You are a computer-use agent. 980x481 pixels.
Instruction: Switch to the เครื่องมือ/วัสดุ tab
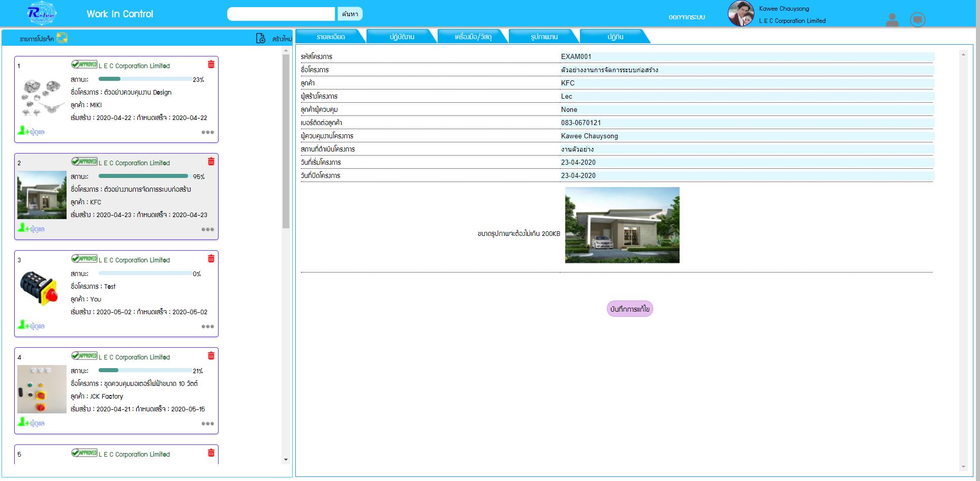point(473,37)
